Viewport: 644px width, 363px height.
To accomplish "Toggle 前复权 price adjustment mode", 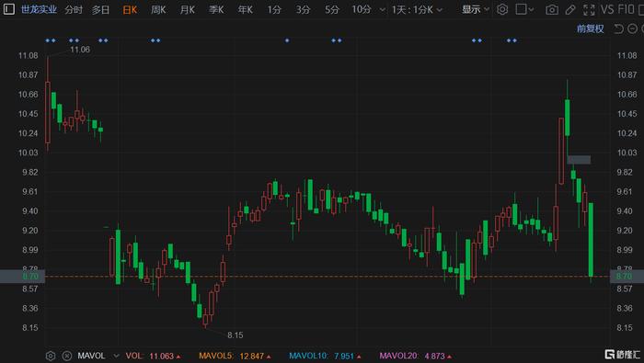I will [591, 28].
